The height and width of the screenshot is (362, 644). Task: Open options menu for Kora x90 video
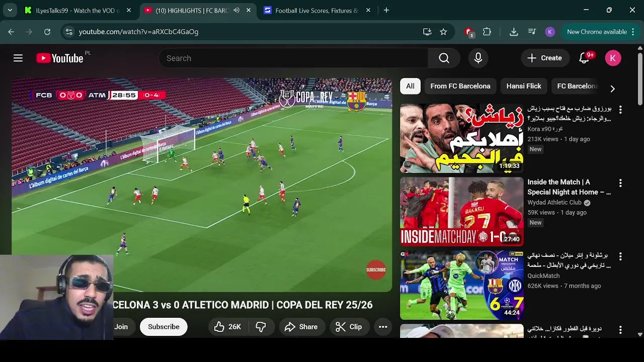click(620, 110)
